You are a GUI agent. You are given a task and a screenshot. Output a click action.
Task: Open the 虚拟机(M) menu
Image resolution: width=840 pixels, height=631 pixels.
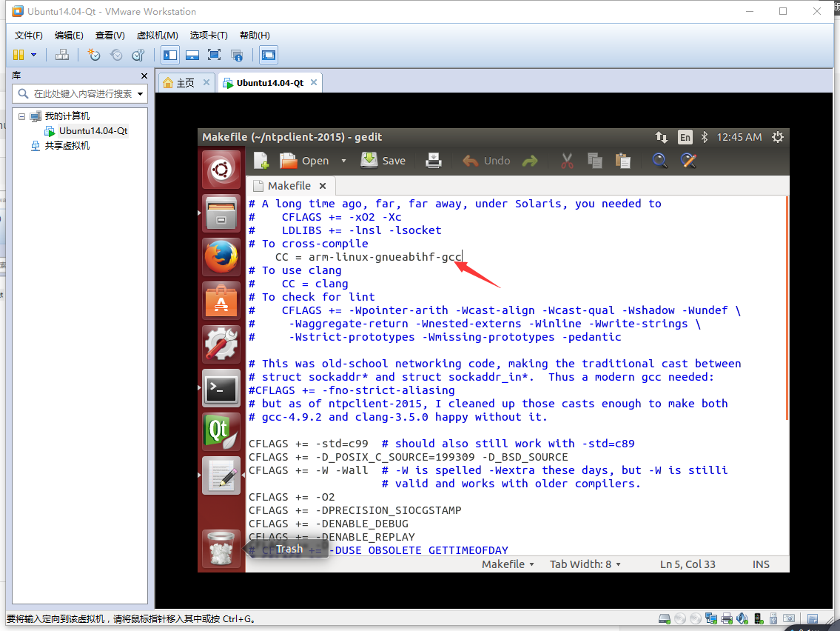pyautogui.click(x=157, y=36)
